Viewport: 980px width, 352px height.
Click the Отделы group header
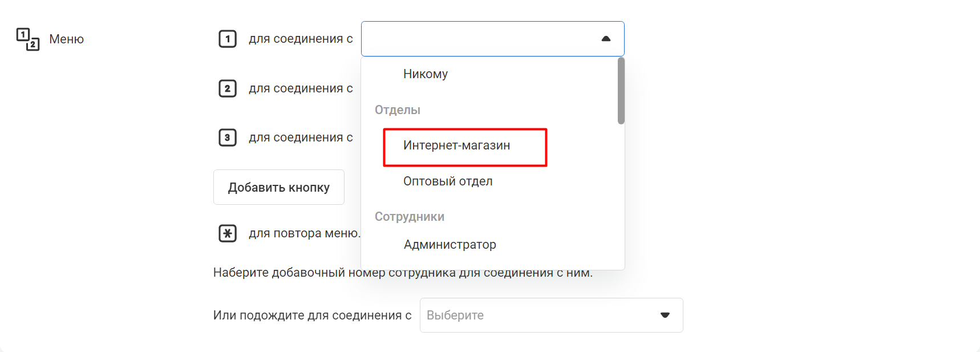coord(398,110)
